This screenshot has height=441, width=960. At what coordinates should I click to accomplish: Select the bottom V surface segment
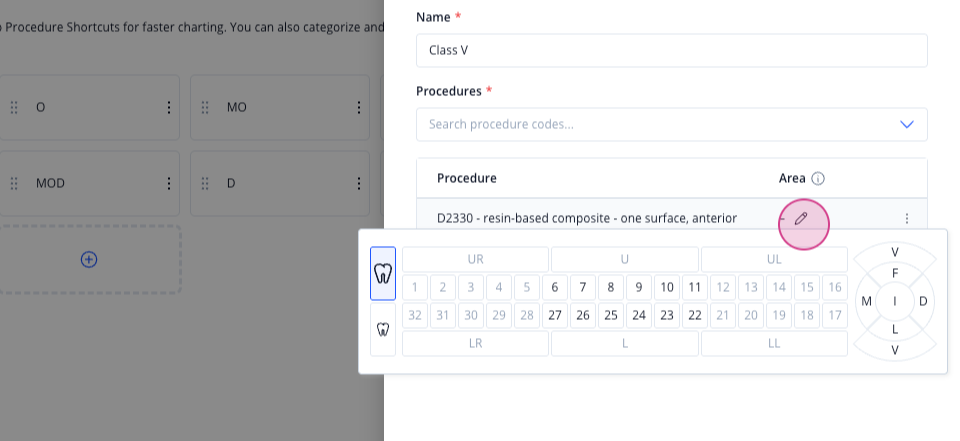coord(895,350)
